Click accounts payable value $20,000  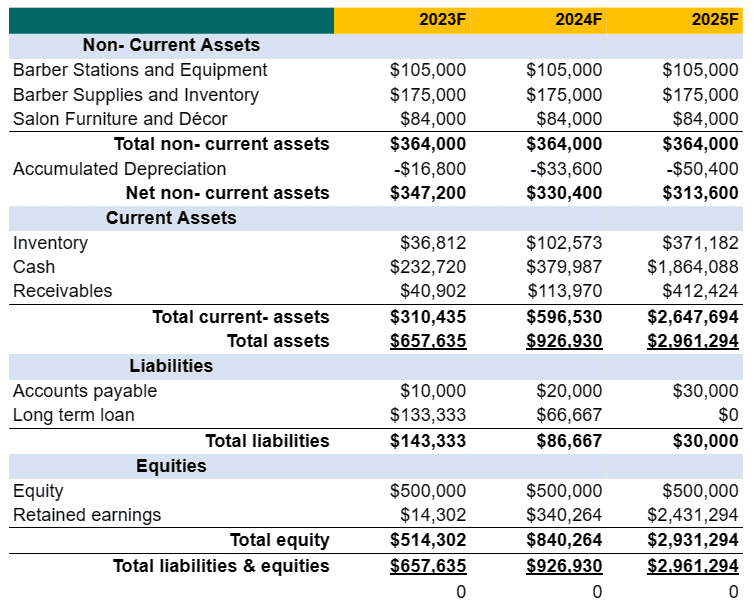click(569, 391)
